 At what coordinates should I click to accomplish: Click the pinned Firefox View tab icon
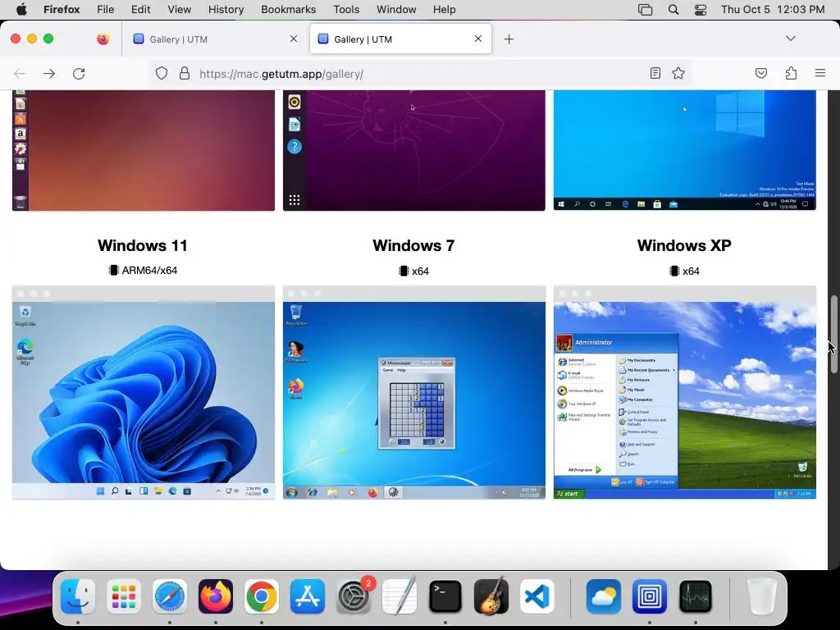pyautogui.click(x=103, y=39)
